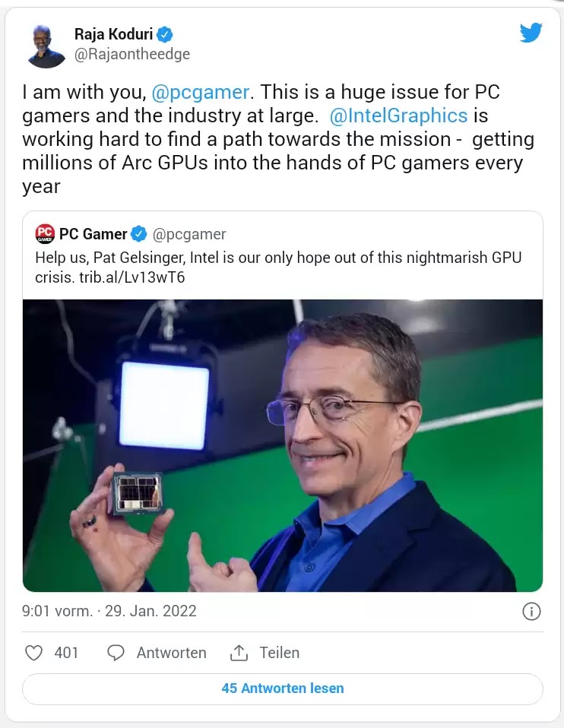Click the Teilen share label

[279, 653]
